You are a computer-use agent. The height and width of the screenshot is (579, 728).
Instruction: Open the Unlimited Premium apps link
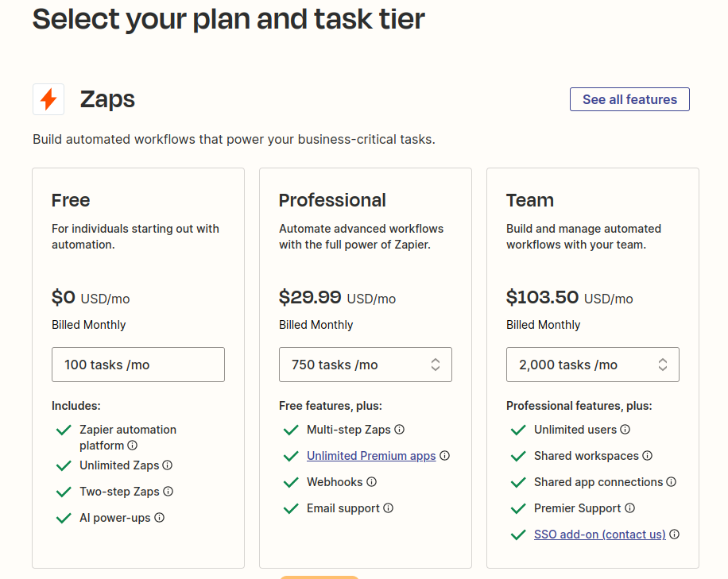371,456
